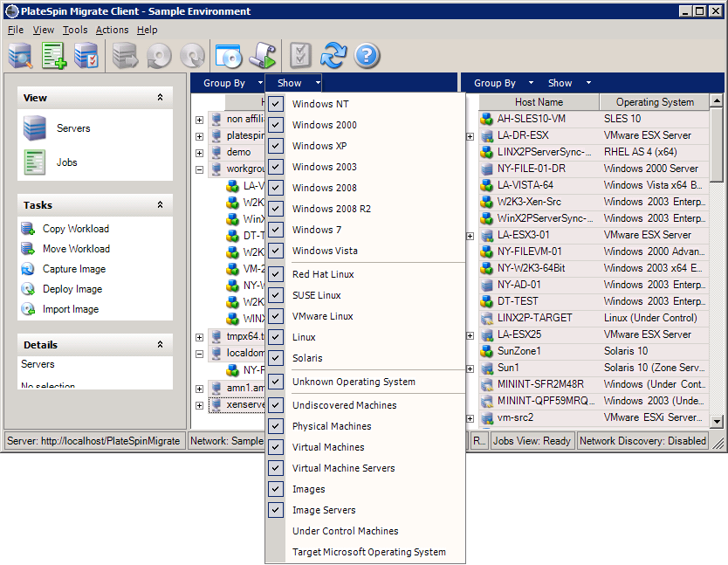Expand the demo tree node
Image resolution: width=728 pixels, height=565 pixels.
coord(200,153)
